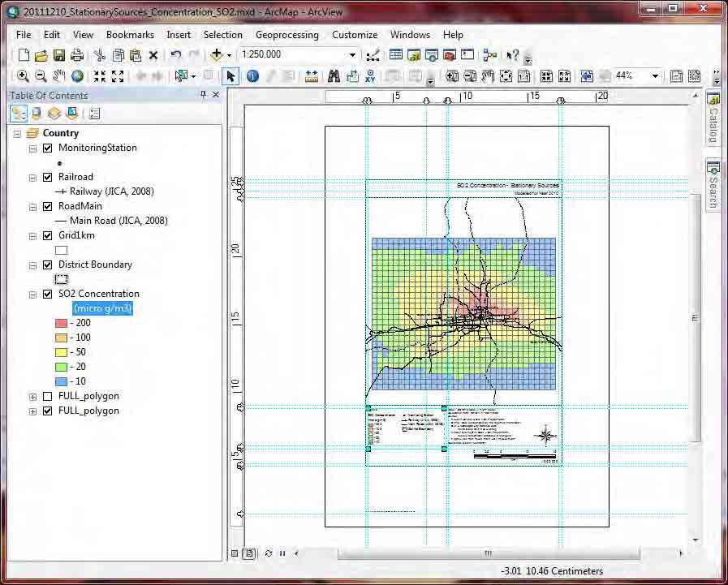Select the Measure ruler tool
The width and height of the screenshot is (728, 585).
[312, 76]
